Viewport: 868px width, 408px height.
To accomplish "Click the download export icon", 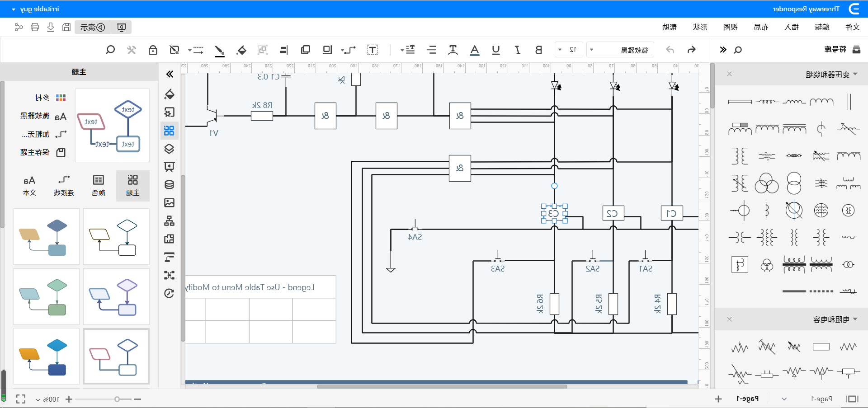I will (51, 27).
